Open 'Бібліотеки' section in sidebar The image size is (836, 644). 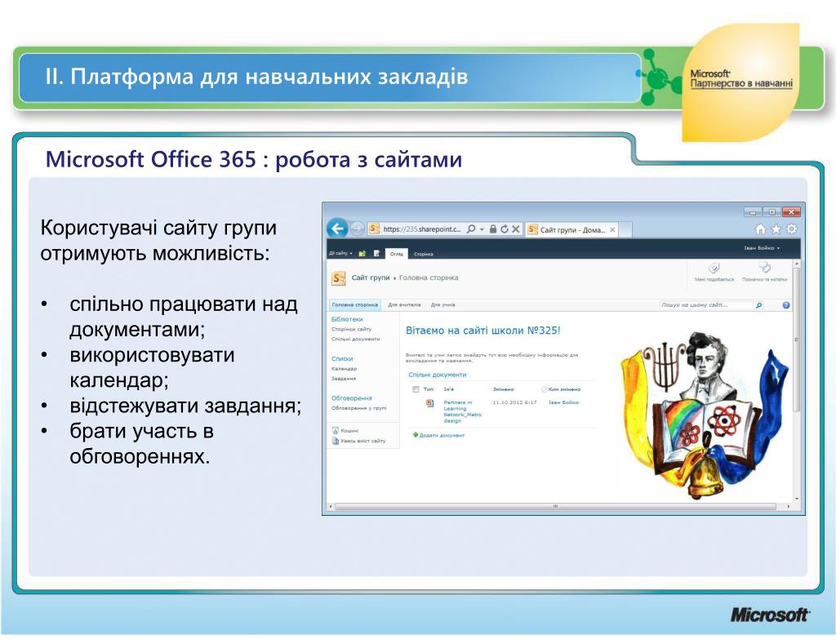click(347, 319)
